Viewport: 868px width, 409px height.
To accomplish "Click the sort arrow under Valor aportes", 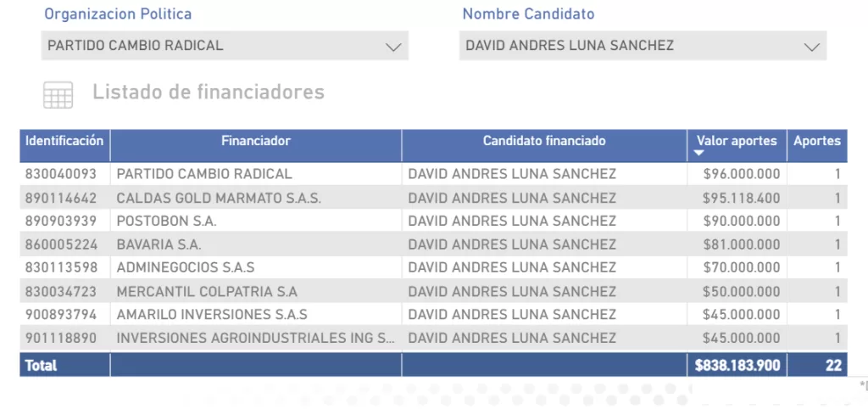I will point(699,153).
